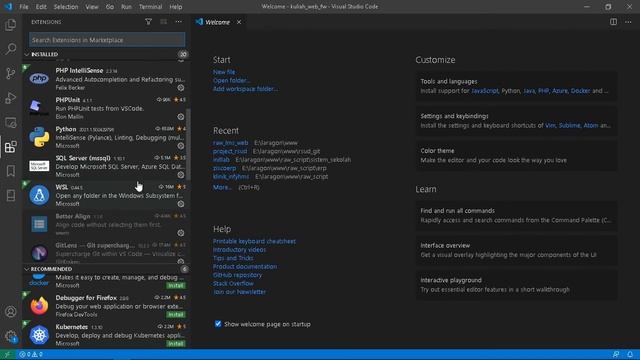Open the Source Control view
This screenshot has width=640, height=360.
11,73
